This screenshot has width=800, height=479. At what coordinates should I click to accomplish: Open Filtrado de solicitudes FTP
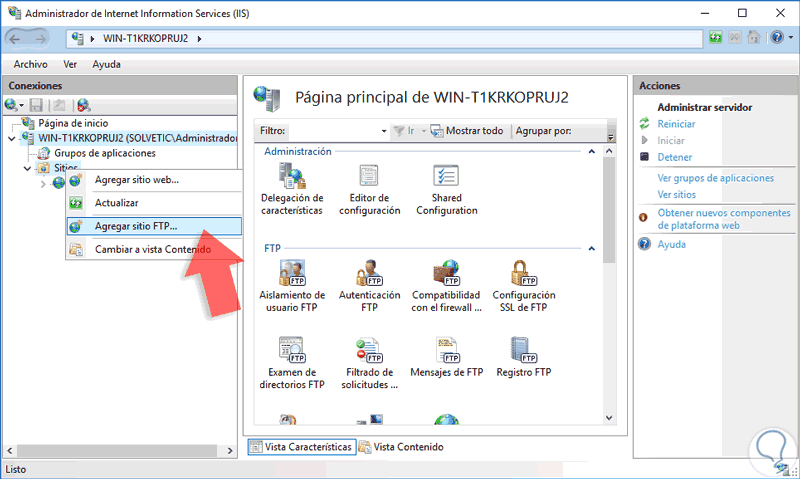click(369, 363)
